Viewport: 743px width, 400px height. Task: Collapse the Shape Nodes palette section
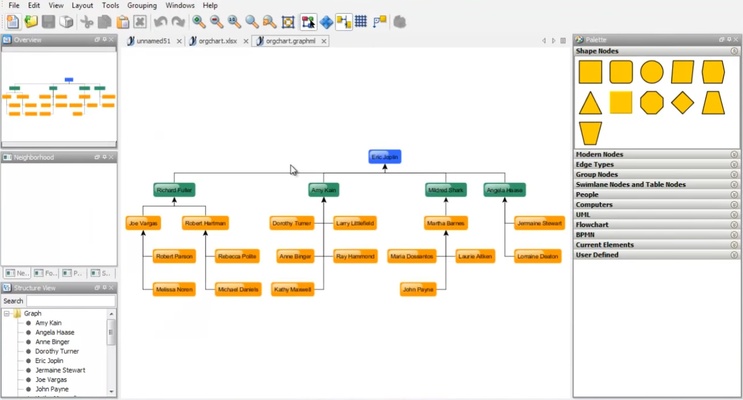[x=734, y=51]
